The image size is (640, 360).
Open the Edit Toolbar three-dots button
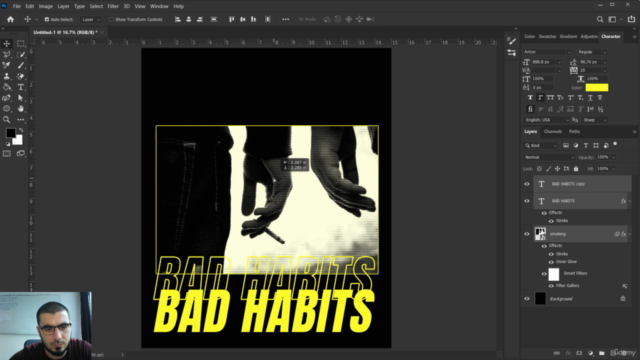[x=20, y=120]
